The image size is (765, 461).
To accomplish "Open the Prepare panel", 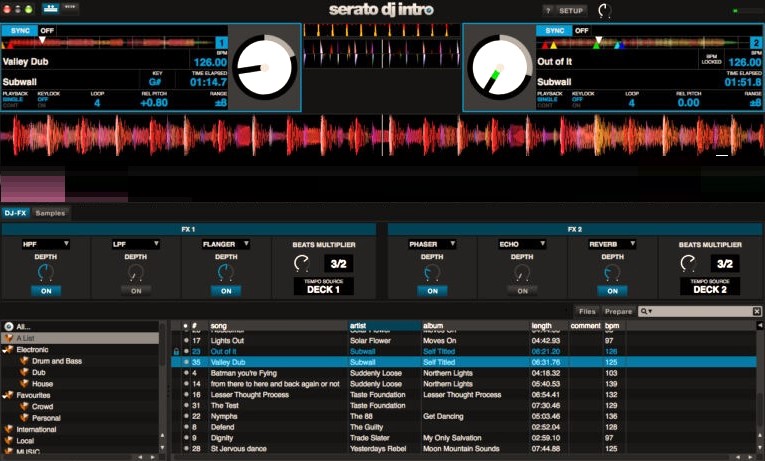I will 618,311.
